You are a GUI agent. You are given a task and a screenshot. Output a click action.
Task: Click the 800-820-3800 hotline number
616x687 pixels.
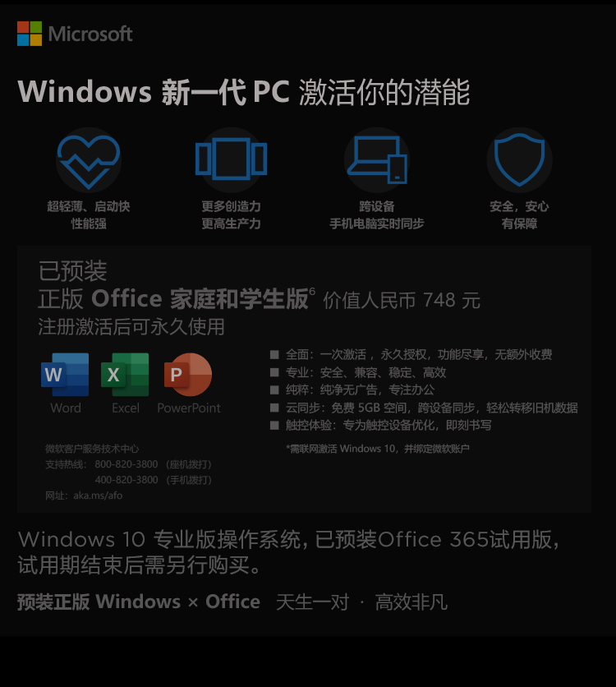tap(126, 464)
